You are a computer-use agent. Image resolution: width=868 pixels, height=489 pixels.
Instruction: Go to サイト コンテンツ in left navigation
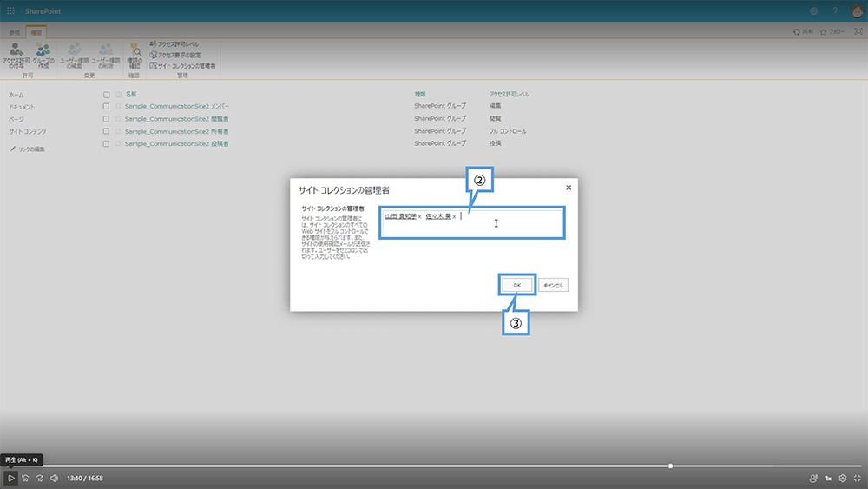28,131
